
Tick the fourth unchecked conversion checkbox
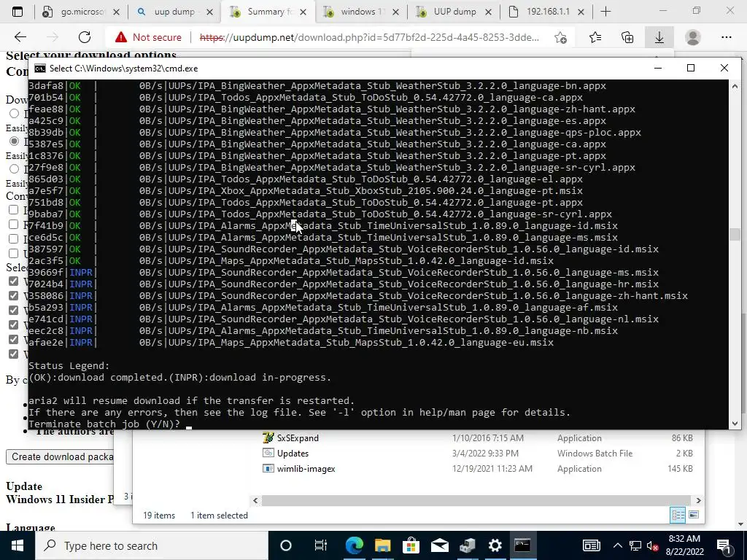tap(13, 253)
